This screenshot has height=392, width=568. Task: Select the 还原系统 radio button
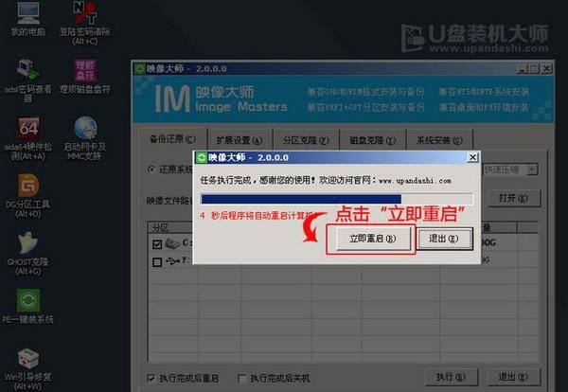151,169
